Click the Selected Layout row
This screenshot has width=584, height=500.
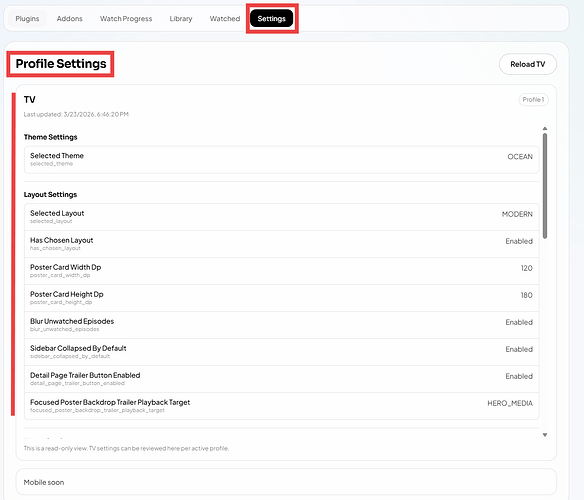point(282,217)
